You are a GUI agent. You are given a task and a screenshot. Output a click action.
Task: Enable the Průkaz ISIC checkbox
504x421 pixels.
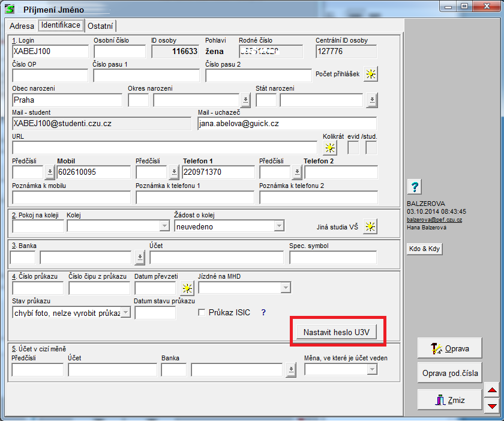coord(202,313)
